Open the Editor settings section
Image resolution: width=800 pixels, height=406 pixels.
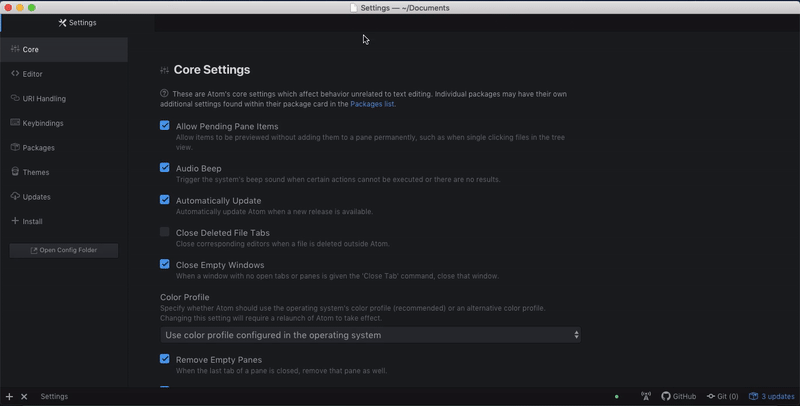(x=64, y=74)
